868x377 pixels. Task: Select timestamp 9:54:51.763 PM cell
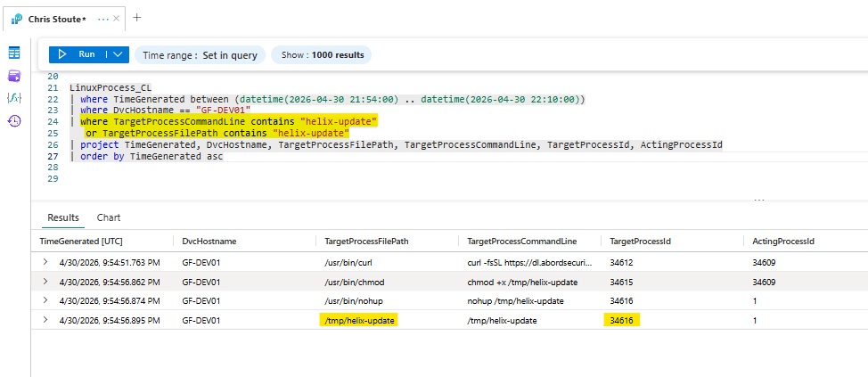pyautogui.click(x=110, y=263)
